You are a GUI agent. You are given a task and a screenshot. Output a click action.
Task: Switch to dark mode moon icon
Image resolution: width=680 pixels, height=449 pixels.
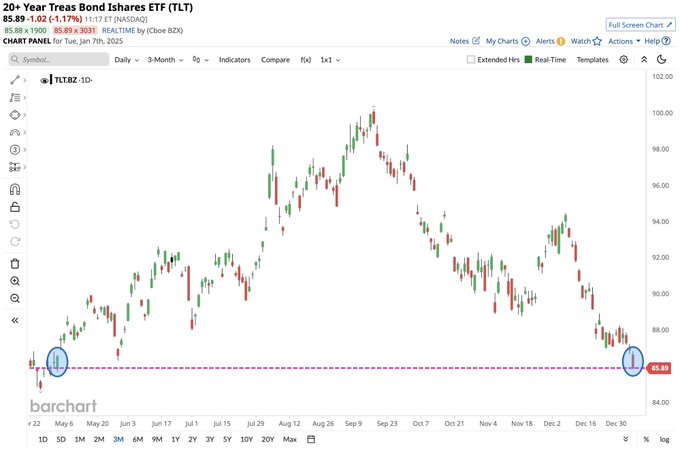(662, 59)
